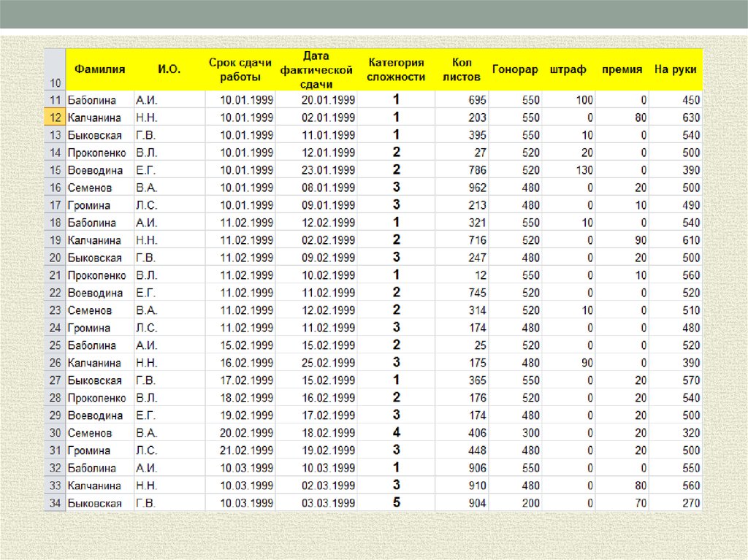Image resolution: width=748 pixels, height=560 pixels.
Task: Click the Гонорар column header
Action: pyautogui.click(x=515, y=70)
